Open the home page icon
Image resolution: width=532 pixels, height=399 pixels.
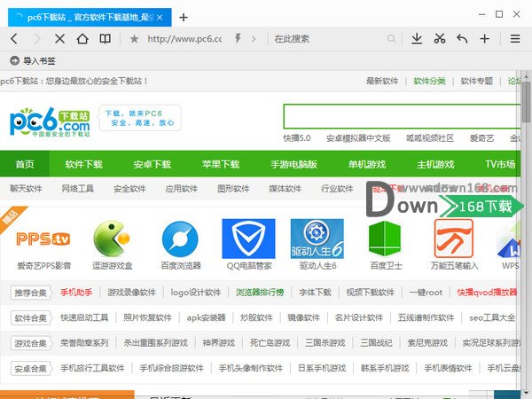click(82, 39)
